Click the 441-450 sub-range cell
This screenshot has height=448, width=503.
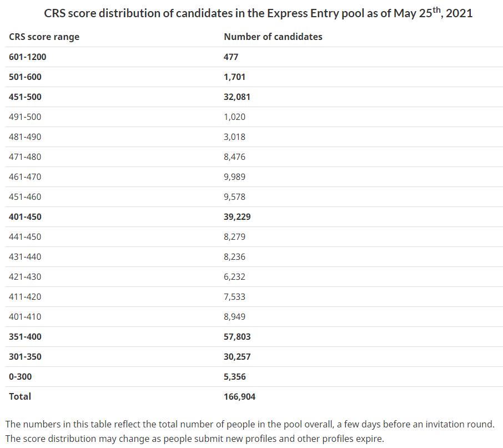[x=25, y=236]
